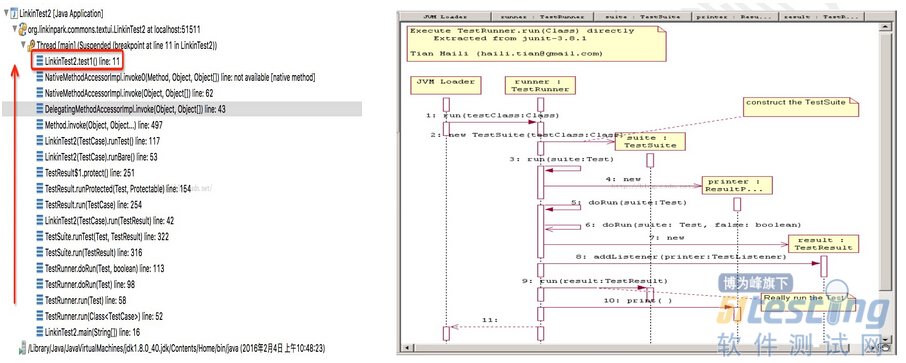Select NativeMethodAccessorImpl.invoke line: 62 frame

point(129,92)
